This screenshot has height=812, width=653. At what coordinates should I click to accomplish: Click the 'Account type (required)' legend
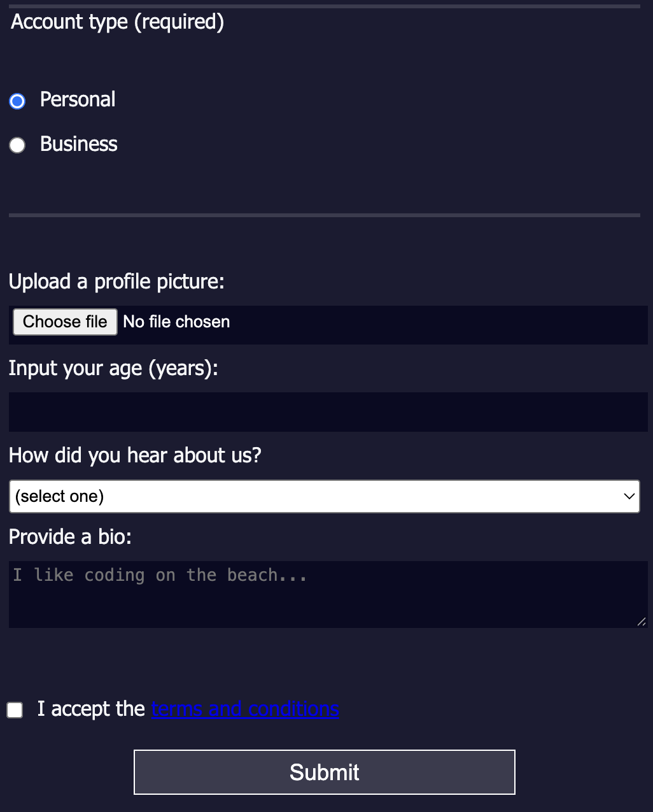tap(118, 22)
